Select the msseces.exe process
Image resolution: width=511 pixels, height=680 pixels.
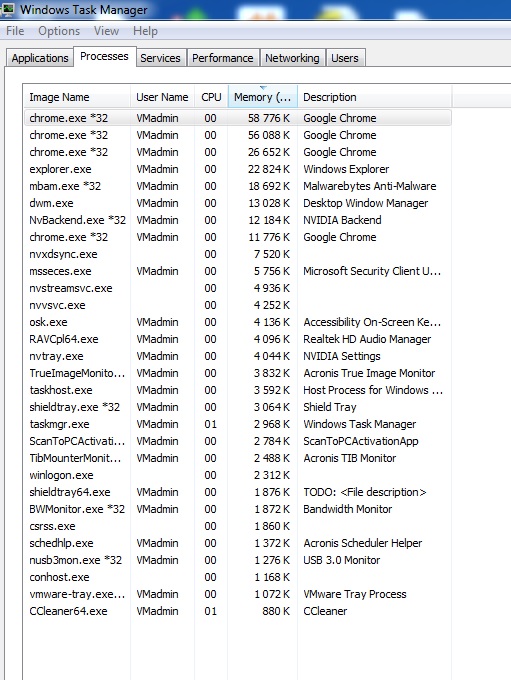point(238,271)
